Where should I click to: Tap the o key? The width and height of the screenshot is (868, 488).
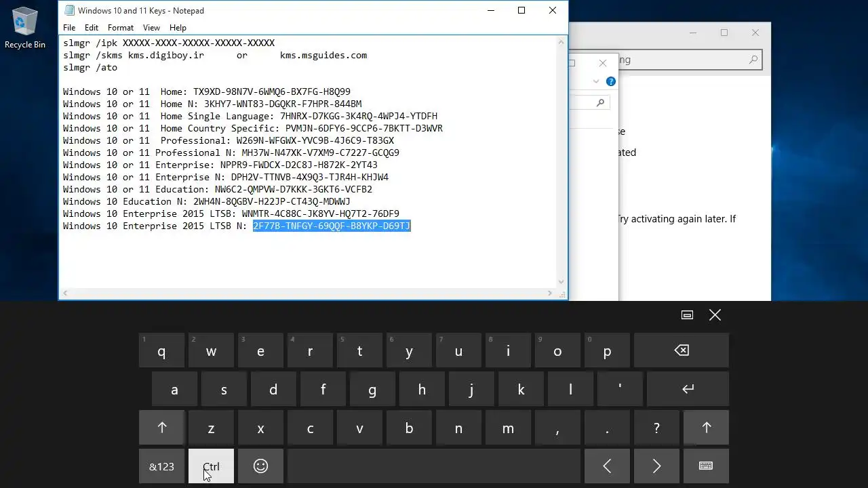point(557,350)
